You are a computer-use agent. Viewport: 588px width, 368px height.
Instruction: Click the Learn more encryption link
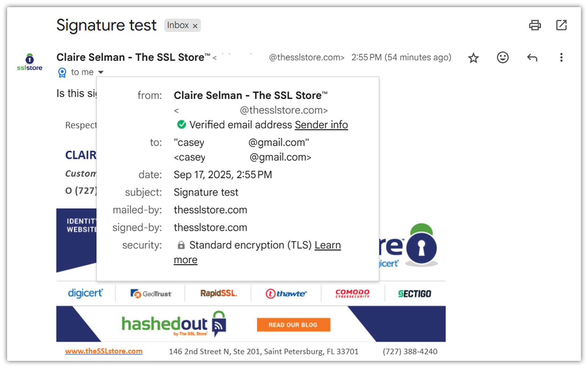[x=327, y=245]
